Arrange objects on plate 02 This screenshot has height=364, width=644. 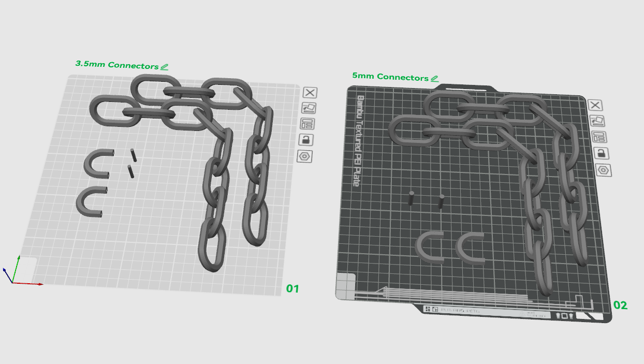(599, 137)
